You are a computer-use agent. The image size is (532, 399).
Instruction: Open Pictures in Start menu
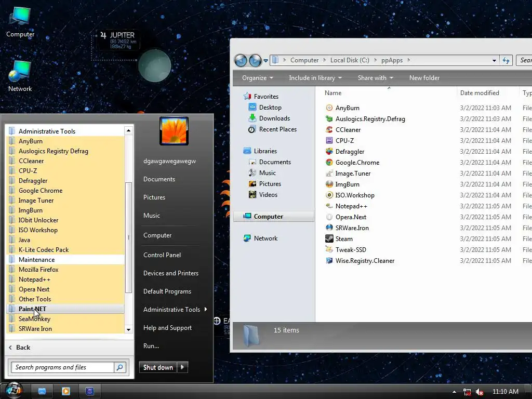click(154, 197)
